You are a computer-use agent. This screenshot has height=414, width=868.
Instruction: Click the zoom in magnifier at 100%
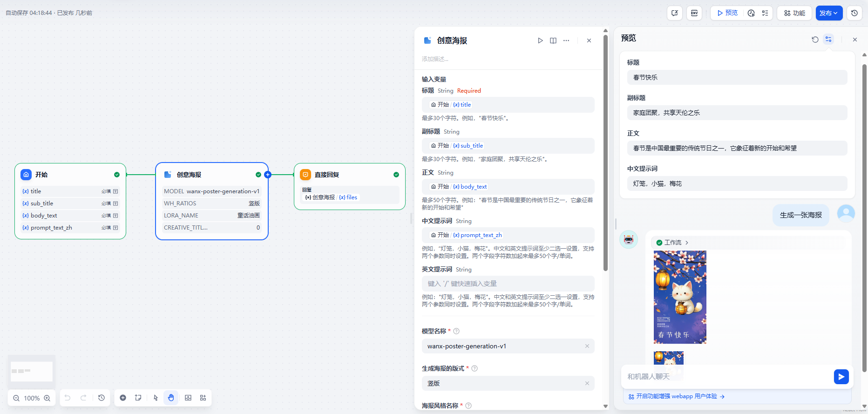(x=47, y=398)
